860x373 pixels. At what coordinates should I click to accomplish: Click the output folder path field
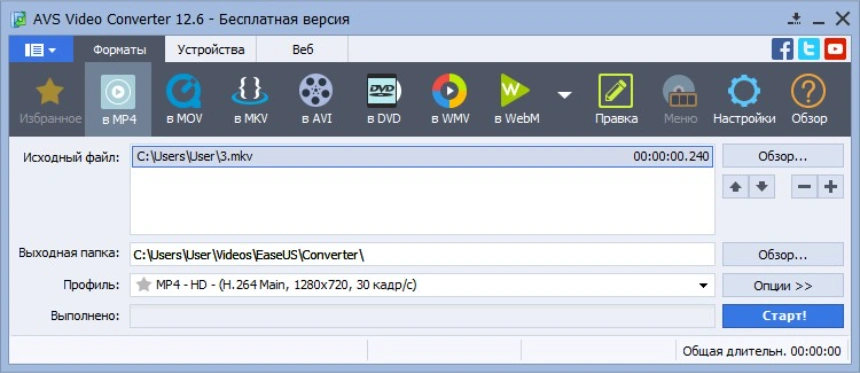(422, 255)
